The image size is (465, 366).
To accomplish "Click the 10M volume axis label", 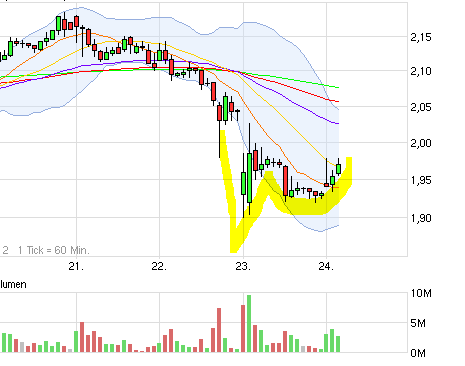I will [421, 293].
